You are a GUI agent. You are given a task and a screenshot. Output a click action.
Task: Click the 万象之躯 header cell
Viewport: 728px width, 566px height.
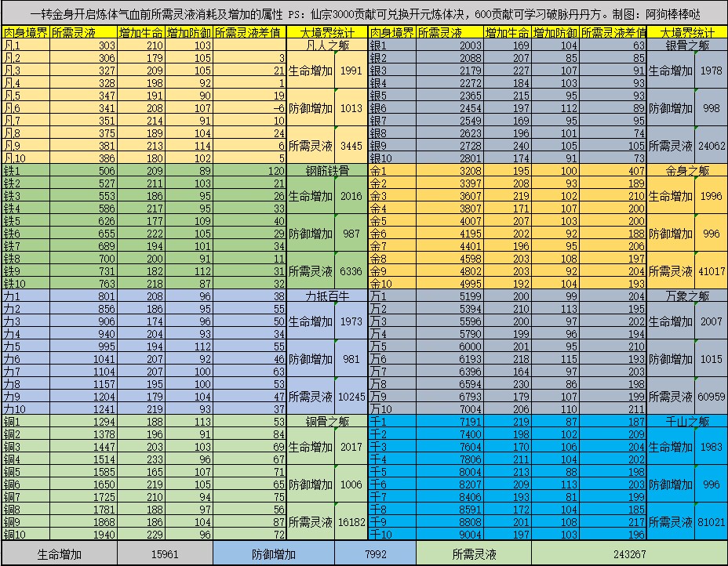pyautogui.click(x=687, y=296)
